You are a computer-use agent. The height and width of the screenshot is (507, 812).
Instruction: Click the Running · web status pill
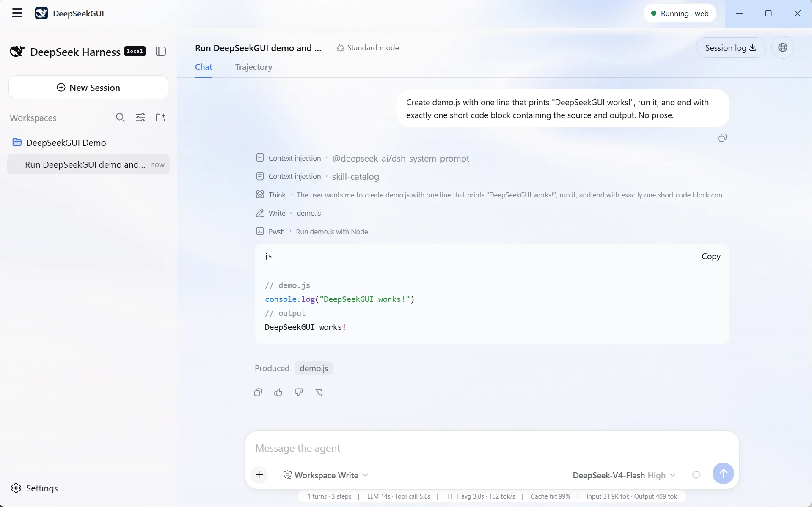[680, 13]
